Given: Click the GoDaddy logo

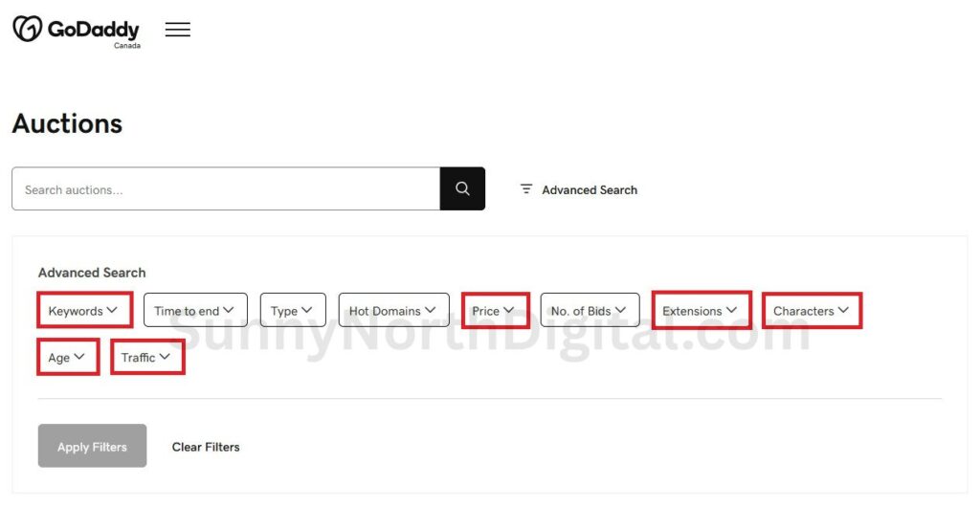Looking at the screenshot, I should (x=76, y=30).
